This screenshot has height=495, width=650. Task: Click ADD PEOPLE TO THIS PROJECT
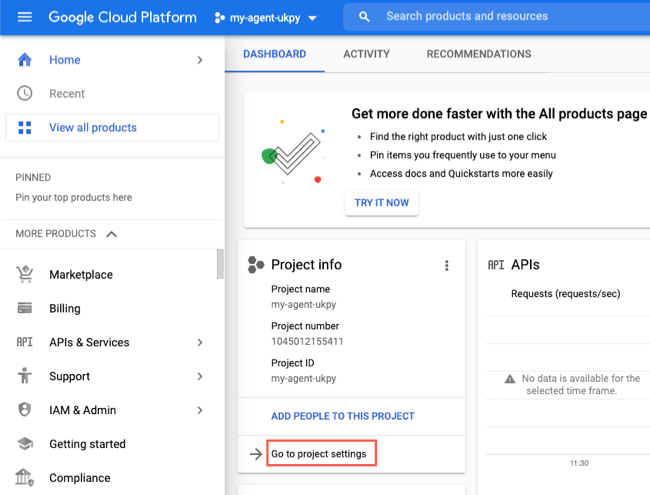pos(343,416)
